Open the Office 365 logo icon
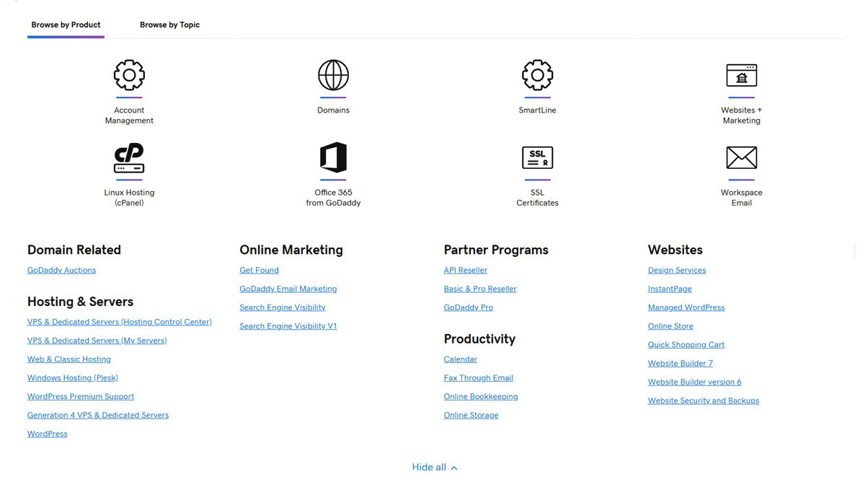The image size is (868, 495). coord(333,157)
